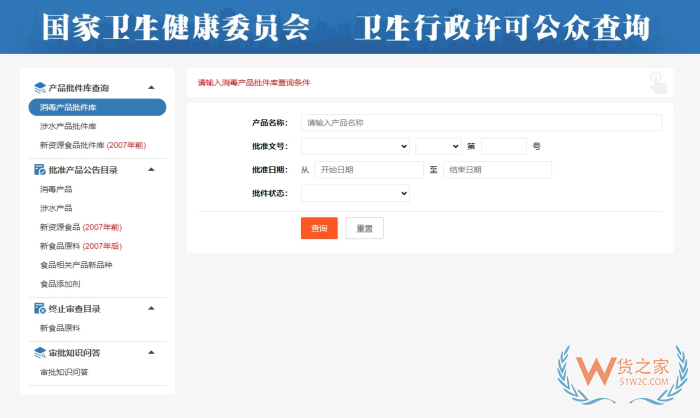Image resolution: width=700 pixels, height=418 pixels.
Task: Click the 批准产品公告目录 section icon
Action: click(40, 170)
